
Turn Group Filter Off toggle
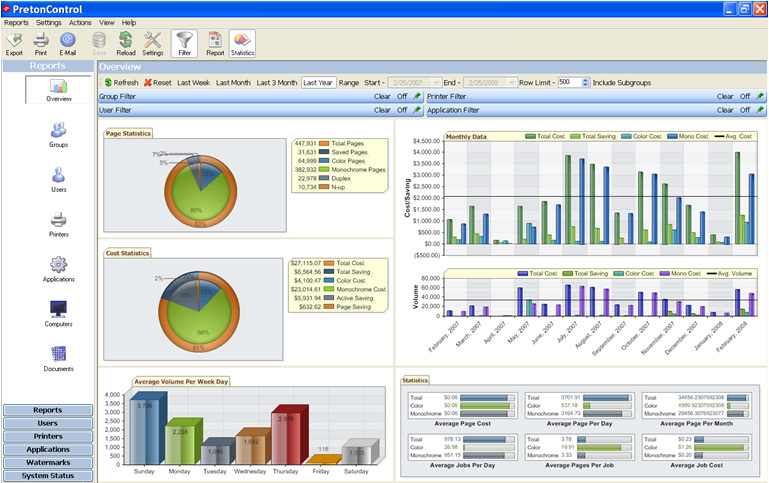point(402,96)
